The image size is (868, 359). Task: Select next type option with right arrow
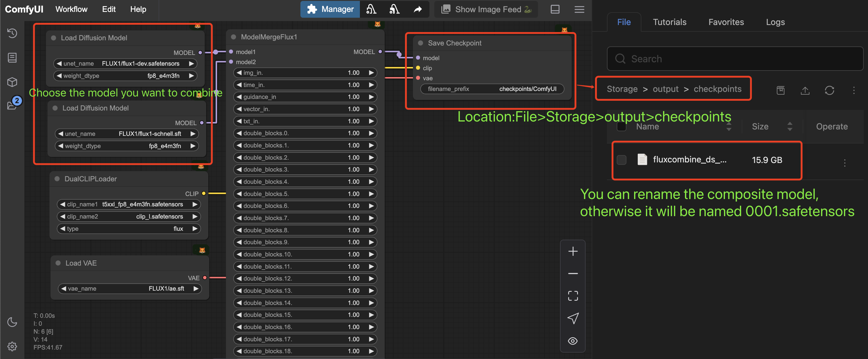pos(195,228)
